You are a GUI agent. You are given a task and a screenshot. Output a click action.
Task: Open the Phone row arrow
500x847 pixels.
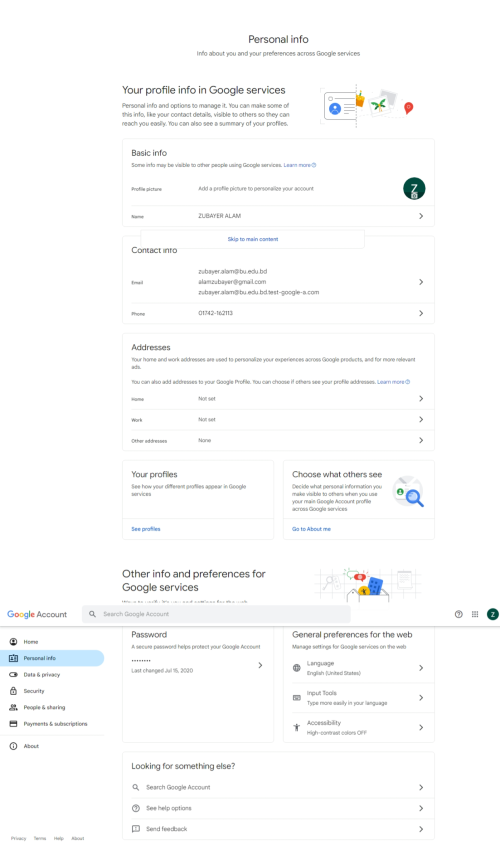(421, 313)
